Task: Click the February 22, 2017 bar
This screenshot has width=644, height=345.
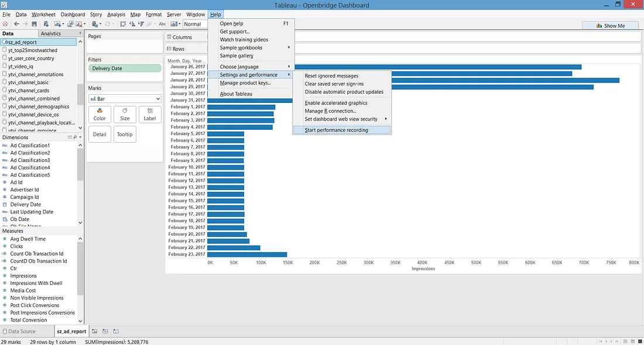Action: (x=234, y=248)
